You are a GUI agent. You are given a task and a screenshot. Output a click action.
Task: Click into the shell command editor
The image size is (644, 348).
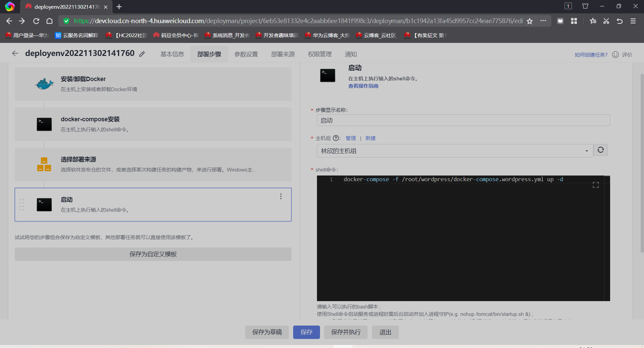coord(463,238)
